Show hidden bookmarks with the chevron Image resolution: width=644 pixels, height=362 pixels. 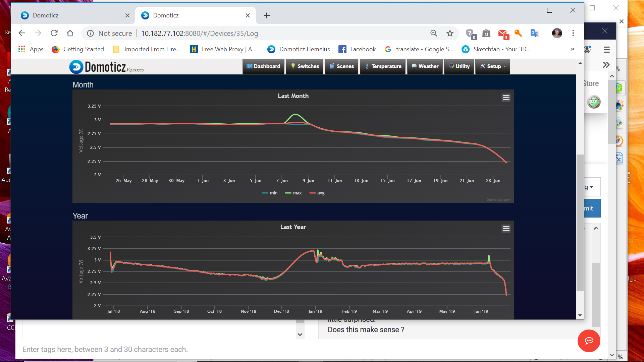pos(573,49)
